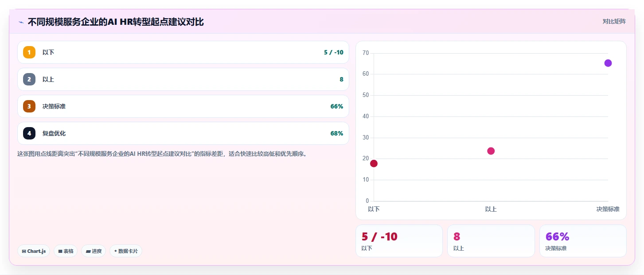644x275 pixels.
Task: Select the Chart.js tag chip
Action: coord(34,251)
